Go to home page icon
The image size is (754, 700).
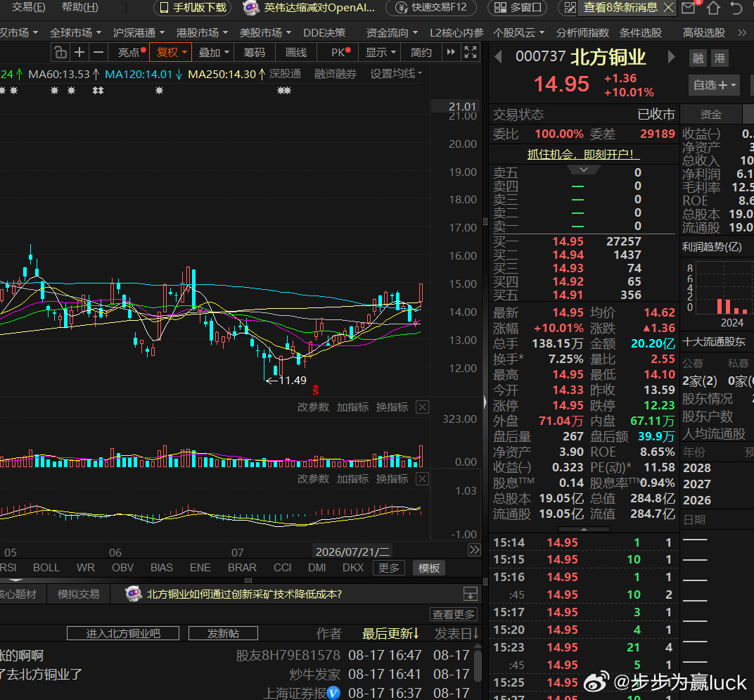pyautogui.click(x=713, y=7)
